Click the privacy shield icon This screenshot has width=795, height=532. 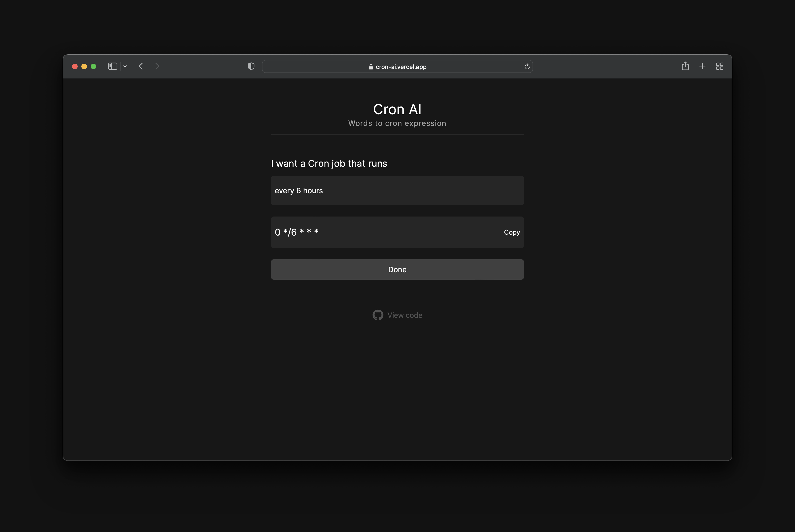(x=251, y=66)
